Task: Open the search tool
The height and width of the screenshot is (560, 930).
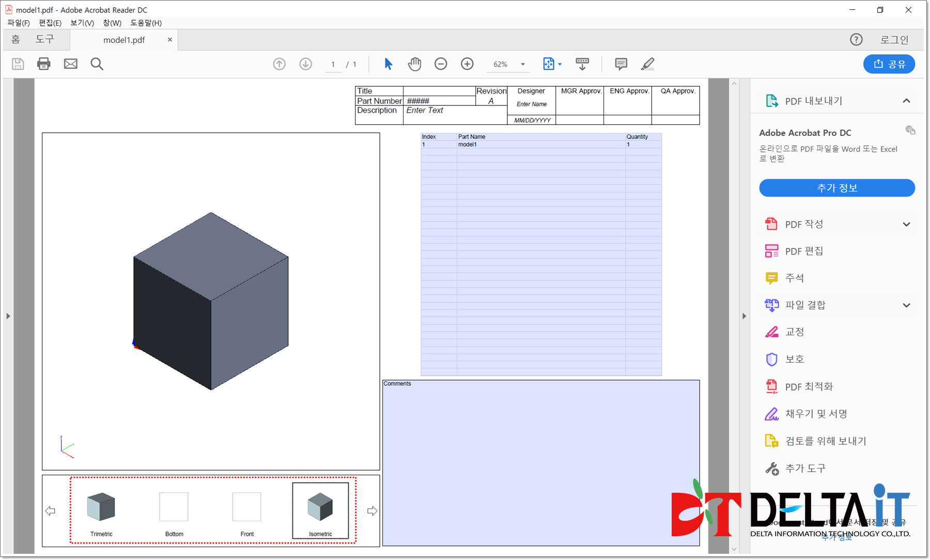Action: click(97, 64)
